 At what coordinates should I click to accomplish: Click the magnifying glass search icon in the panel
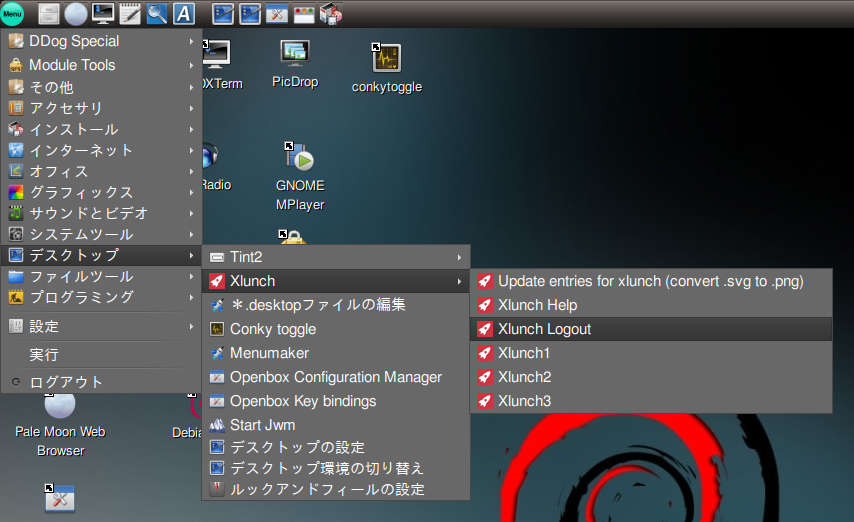157,14
